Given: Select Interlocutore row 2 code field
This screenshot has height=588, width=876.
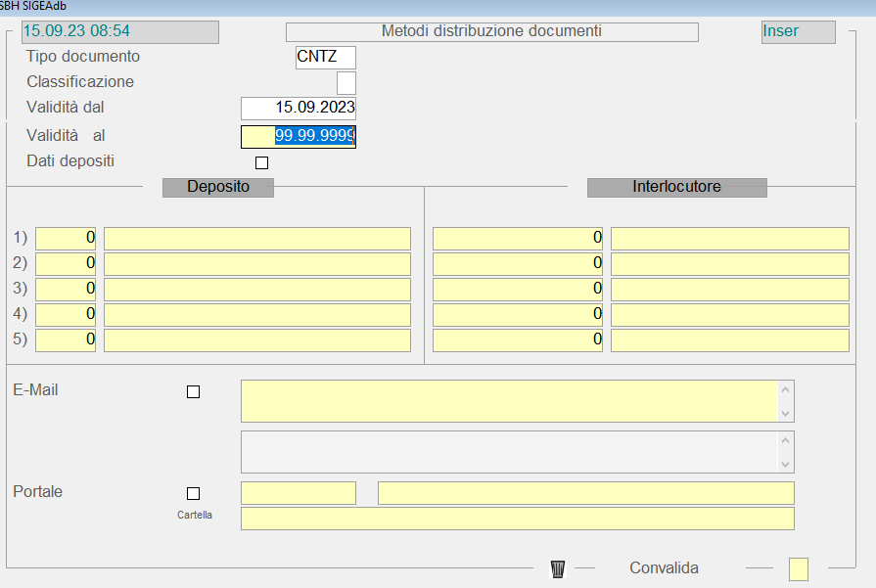Looking at the screenshot, I should 518,264.
